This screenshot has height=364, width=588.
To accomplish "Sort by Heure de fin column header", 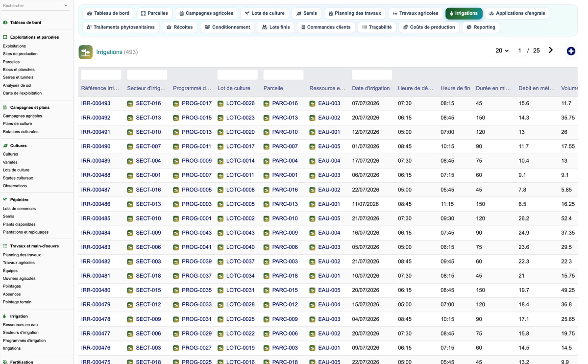I will [x=455, y=88].
